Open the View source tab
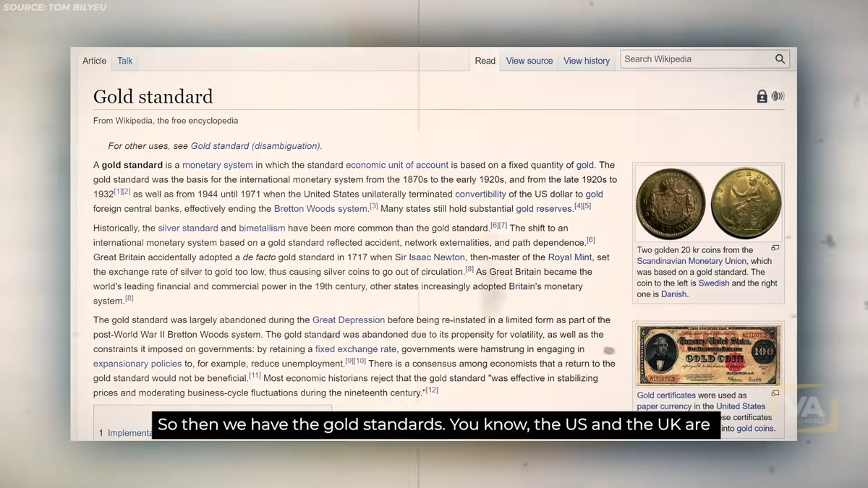 point(529,61)
